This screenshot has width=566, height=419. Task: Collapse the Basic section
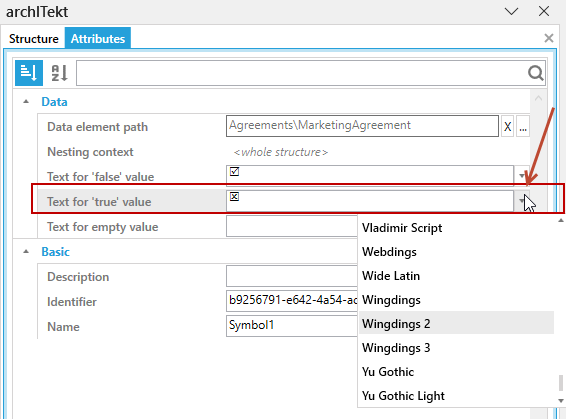26,252
